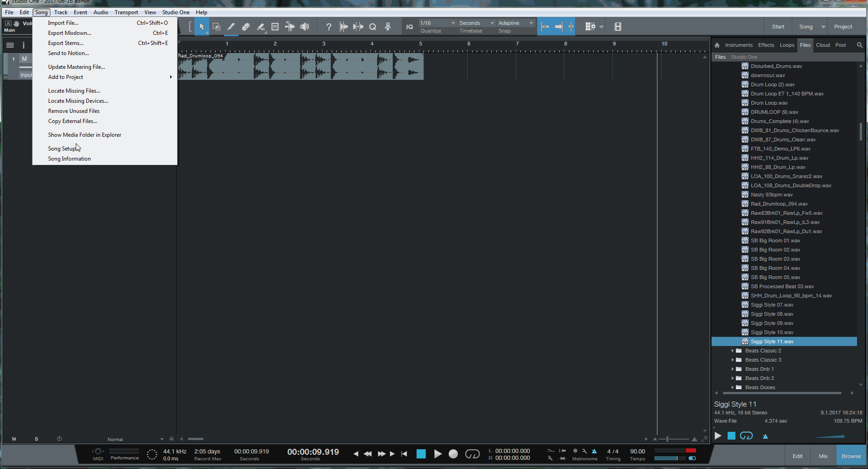868x469 pixels.
Task: Open the track list icon above the tracks
Action: click(10, 45)
